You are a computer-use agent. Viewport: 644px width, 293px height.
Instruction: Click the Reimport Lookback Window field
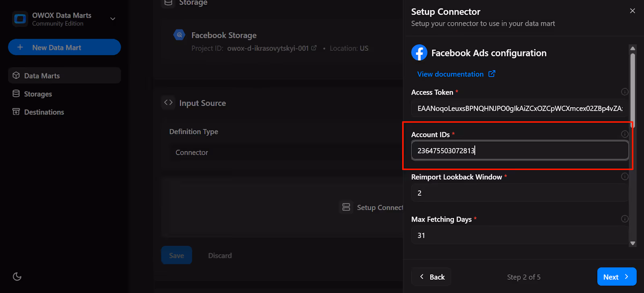click(520, 193)
